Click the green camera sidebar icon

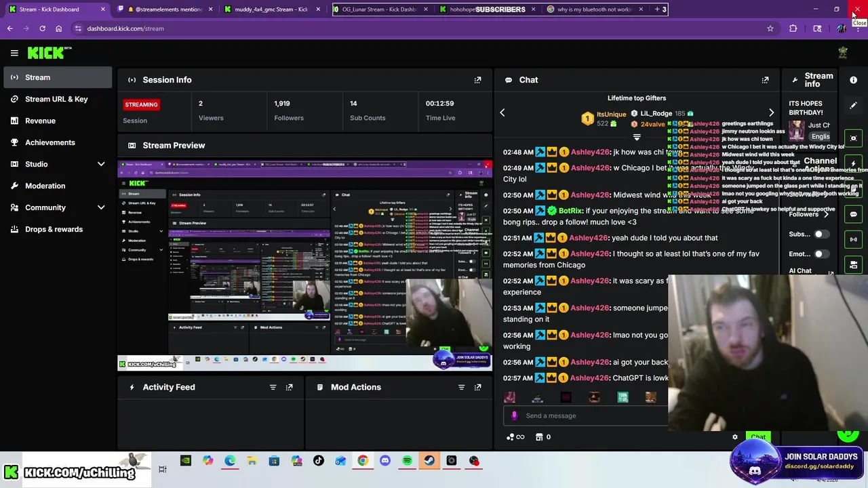click(853, 264)
